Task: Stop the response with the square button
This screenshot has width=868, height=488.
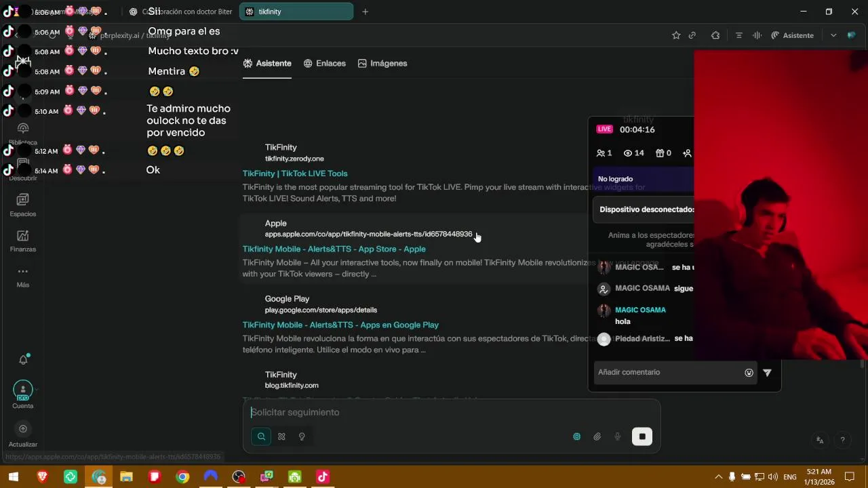Action: (642, 436)
